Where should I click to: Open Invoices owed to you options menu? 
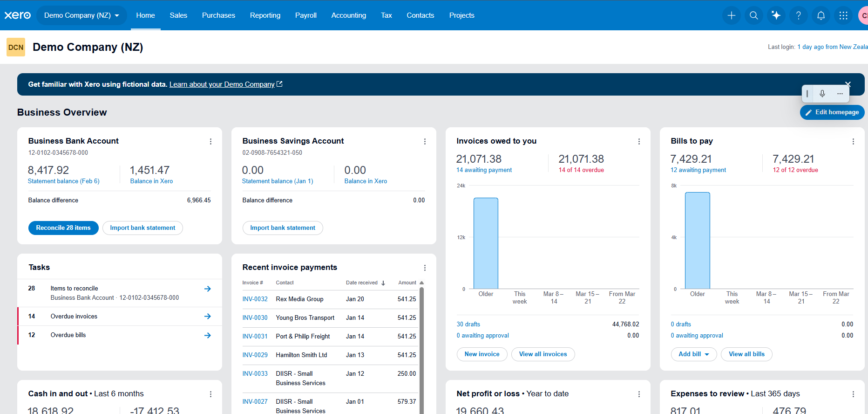[x=639, y=141]
